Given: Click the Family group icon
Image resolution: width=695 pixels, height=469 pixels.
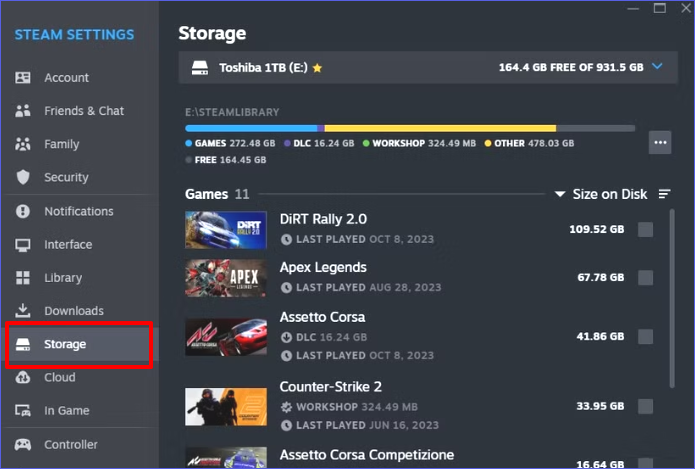Looking at the screenshot, I should [x=23, y=144].
